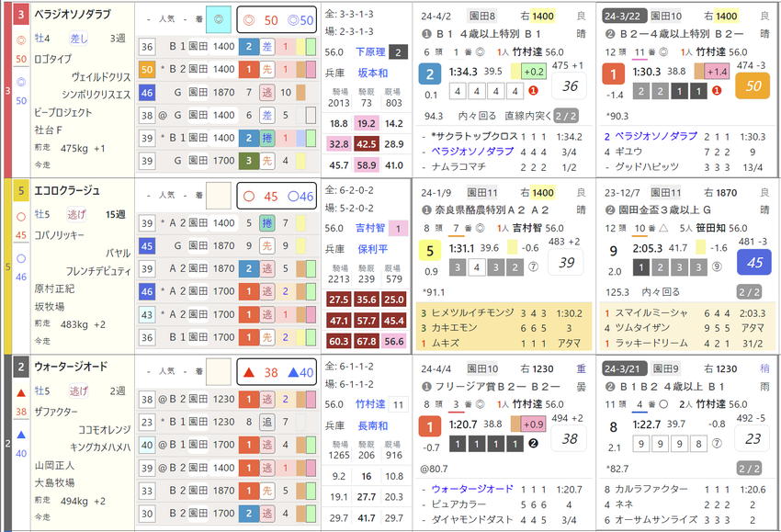Open the ウォータージオード horse name heading
Viewport: 781px width, 532px height.
tap(71, 367)
